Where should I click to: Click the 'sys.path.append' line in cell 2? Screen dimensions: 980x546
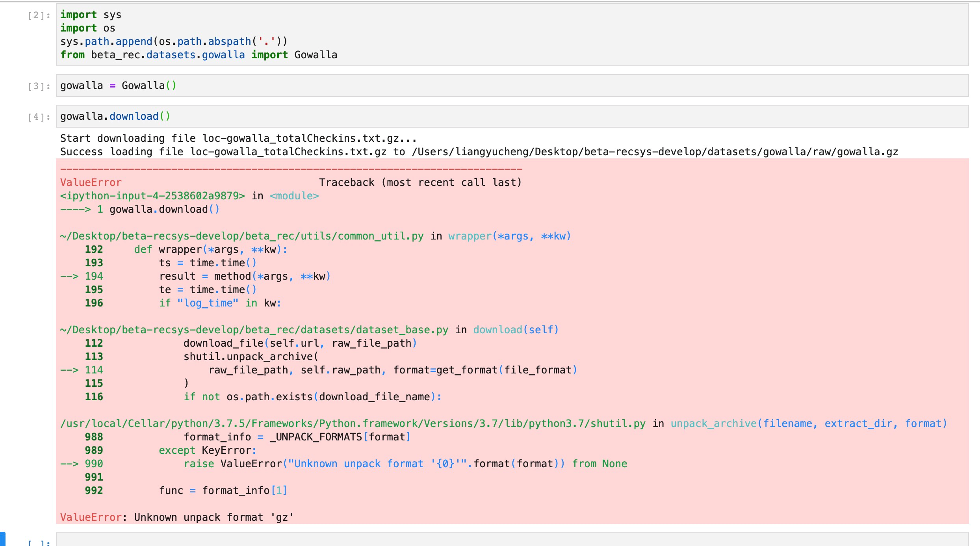(x=174, y=41)
